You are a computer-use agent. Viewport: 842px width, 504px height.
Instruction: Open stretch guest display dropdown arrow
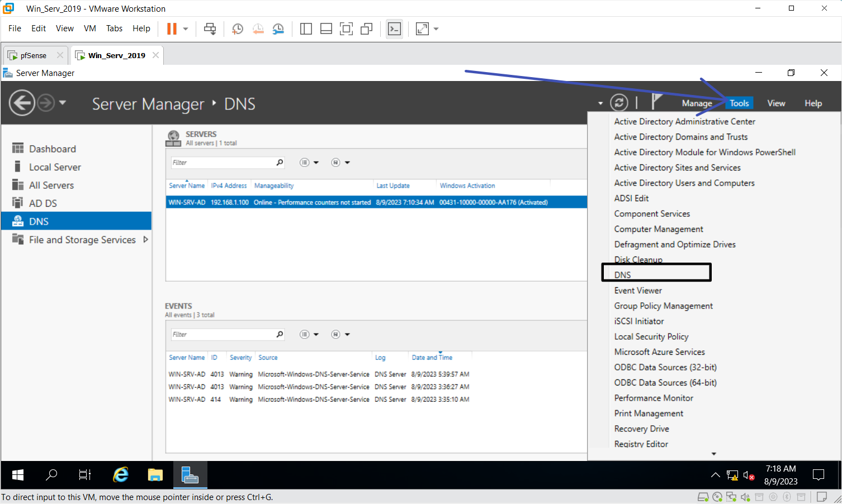click(x=436, y=28)
